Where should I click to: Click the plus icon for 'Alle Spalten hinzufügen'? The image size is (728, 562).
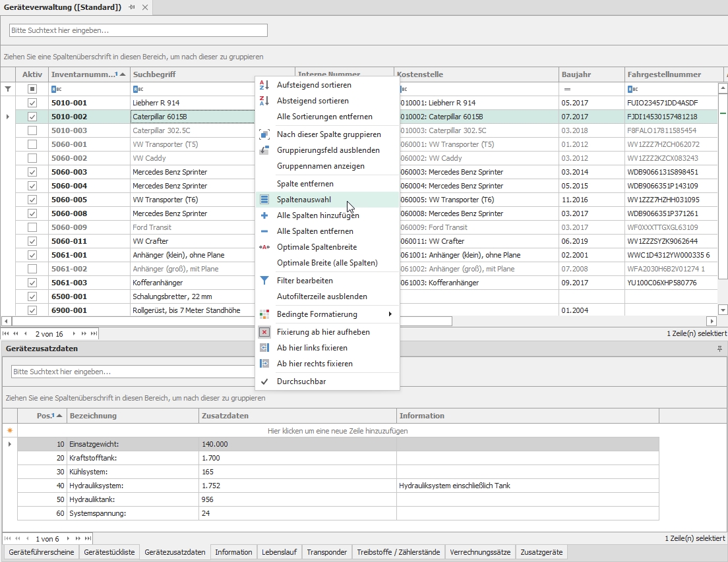click(x=264, y=215)
